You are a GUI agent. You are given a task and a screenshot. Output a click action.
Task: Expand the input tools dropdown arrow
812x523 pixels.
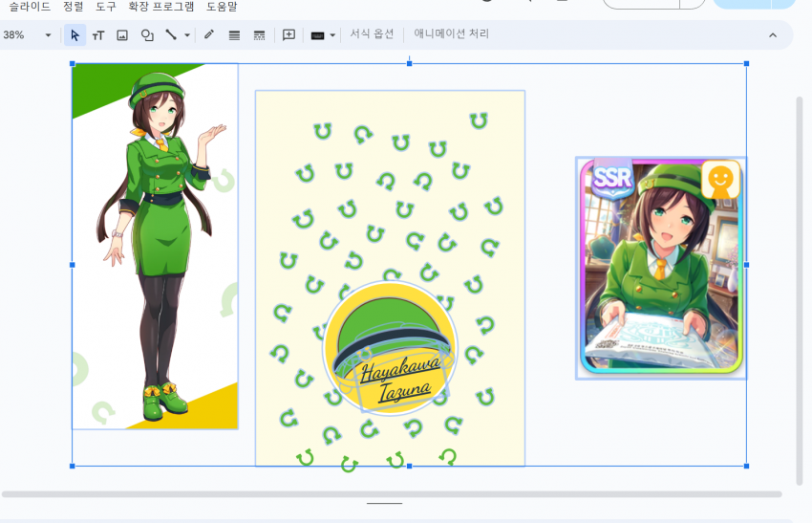click(x=332, y=35)
